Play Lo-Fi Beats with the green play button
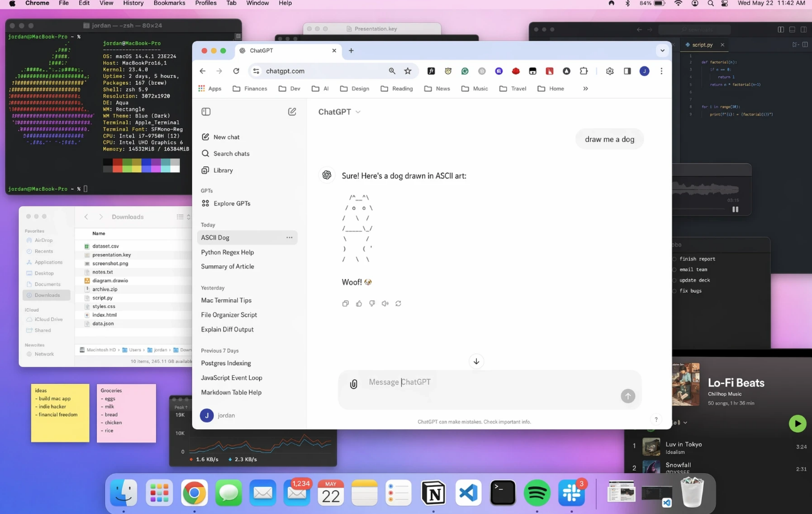Viewport: 812px width, 514px height. tap(798, 424)
